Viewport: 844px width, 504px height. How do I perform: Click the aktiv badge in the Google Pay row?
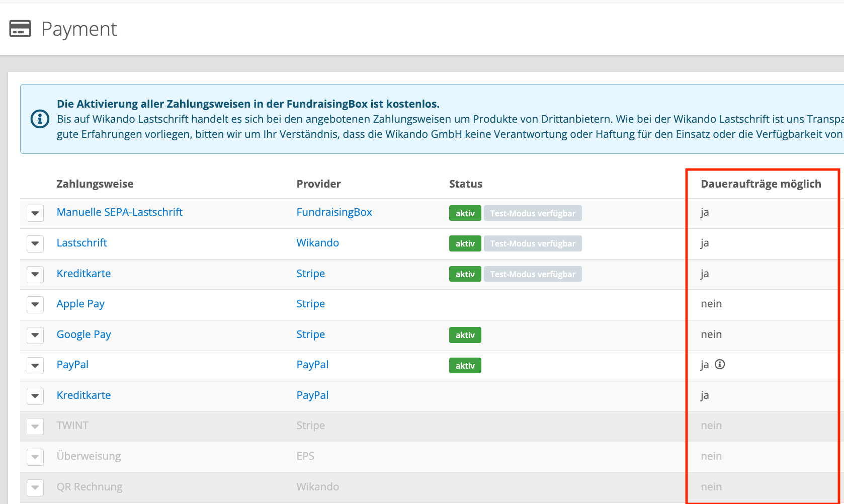[465, 335]
